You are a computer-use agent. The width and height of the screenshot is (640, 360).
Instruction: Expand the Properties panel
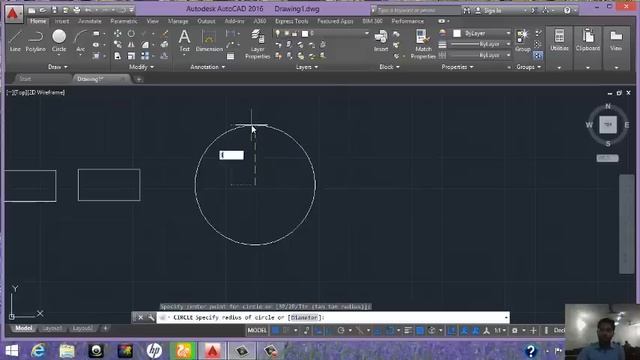click(457, 67)
